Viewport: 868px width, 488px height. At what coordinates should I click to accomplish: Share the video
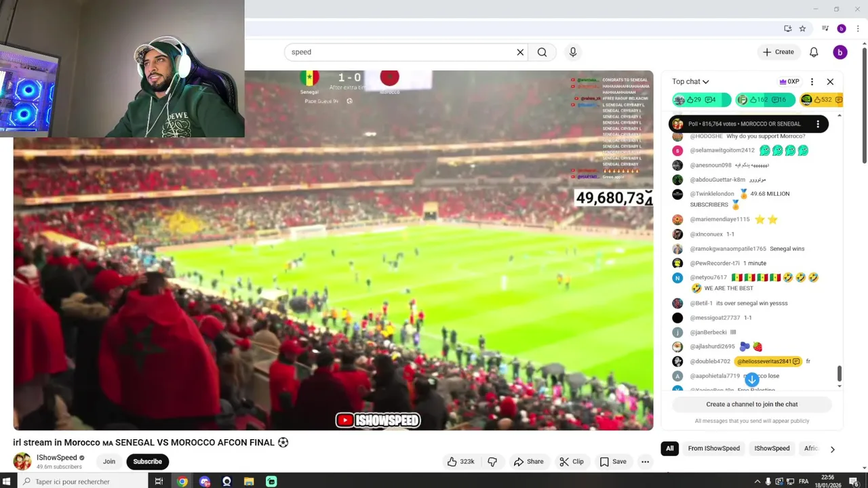(x=528, y=462)
